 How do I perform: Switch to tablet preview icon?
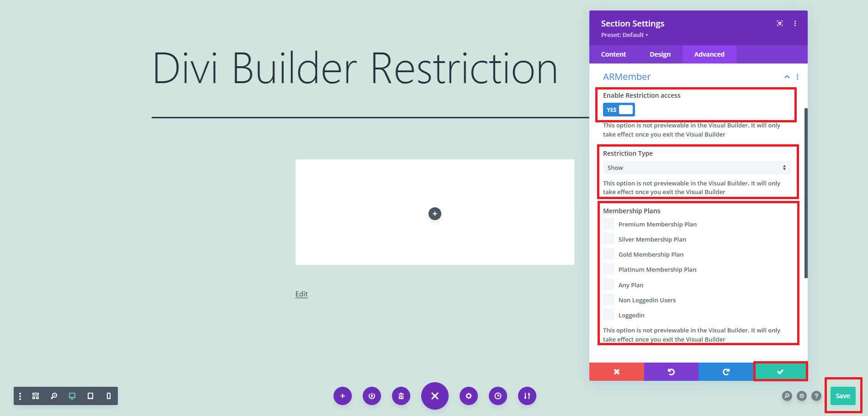(90, 396)
